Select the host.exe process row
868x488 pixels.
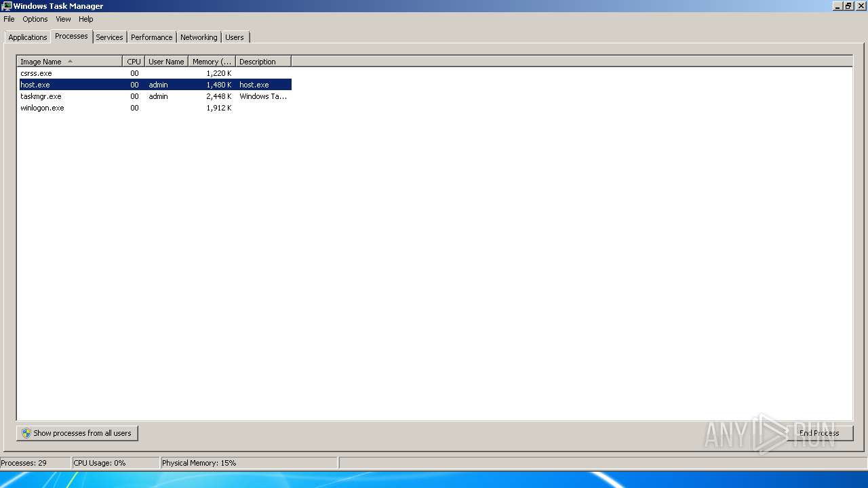(155, 85)
